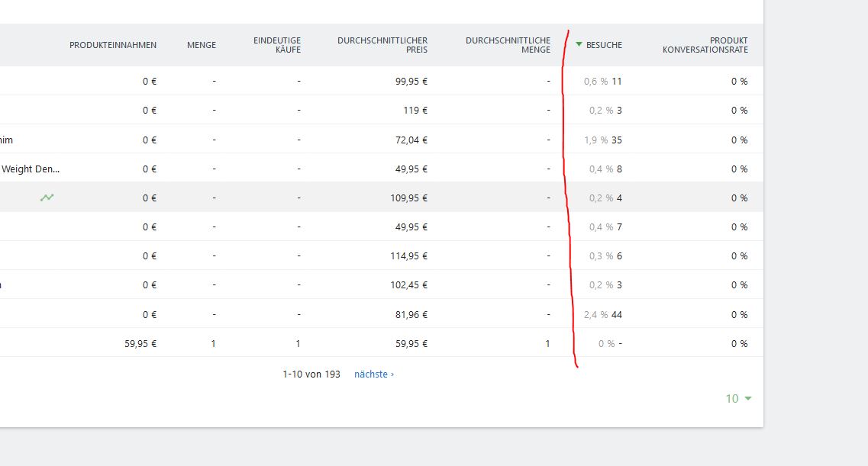
Task: Select price cell 114,95 €
Action: (408, 256)
